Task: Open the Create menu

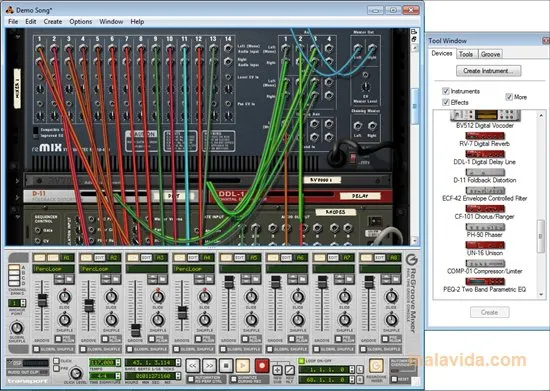Action: point(53,22)
